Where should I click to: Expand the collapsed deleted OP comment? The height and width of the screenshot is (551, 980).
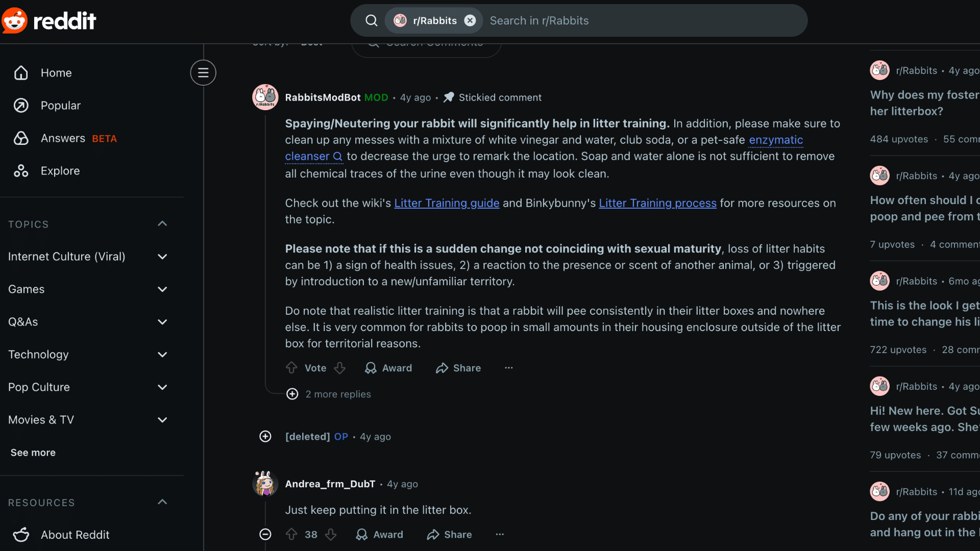pyautogui.click(x=265, y=436)
